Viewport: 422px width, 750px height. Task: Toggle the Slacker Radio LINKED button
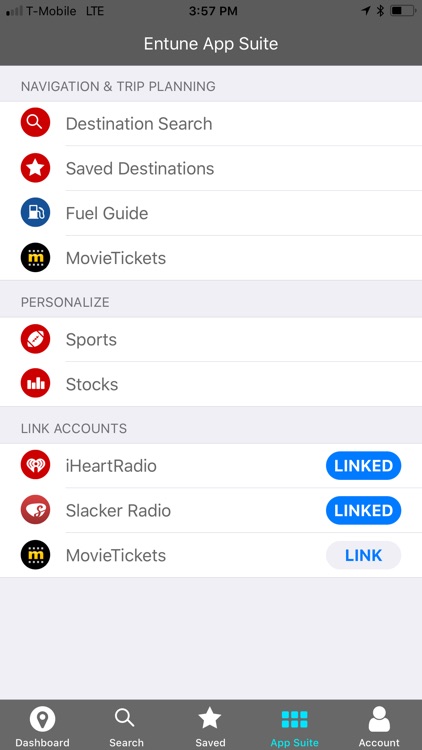point(364,510)
